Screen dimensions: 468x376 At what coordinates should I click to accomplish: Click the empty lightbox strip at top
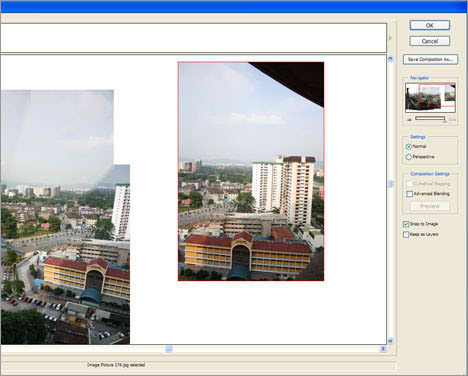(x=193, y=38)
